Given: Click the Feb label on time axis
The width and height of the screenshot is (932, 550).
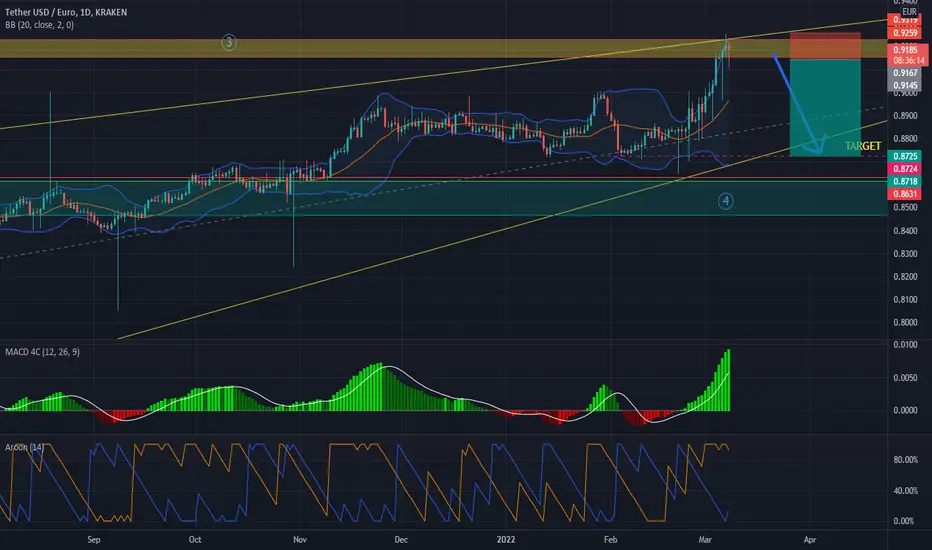Looking at the screenshot, I should pyautogui.click(x=610, y=540).
